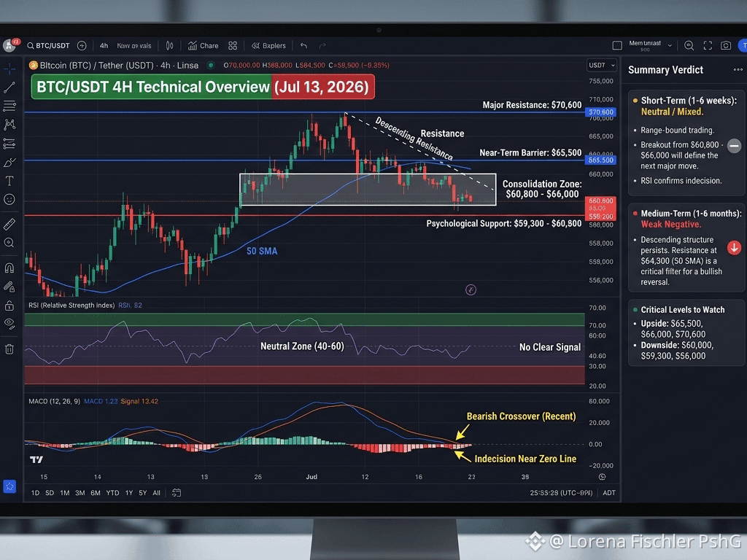Open the go-to-date calendar icon

tap(177, 493)
